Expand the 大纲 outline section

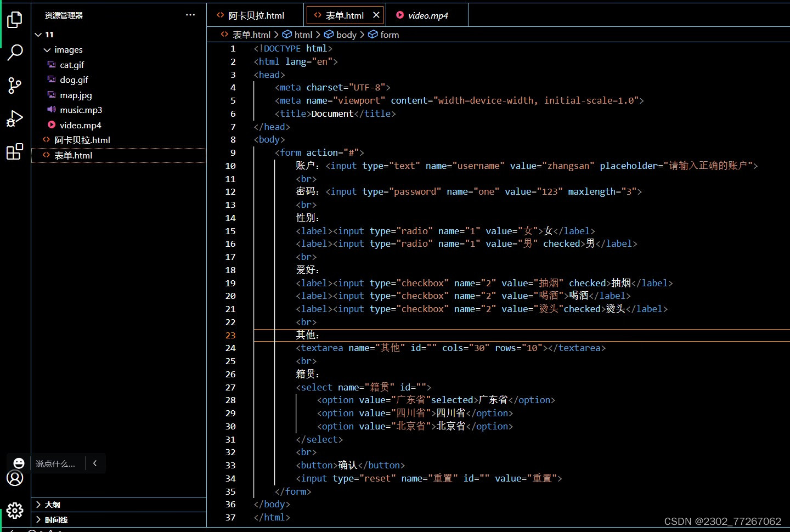[x=38, y=505]
